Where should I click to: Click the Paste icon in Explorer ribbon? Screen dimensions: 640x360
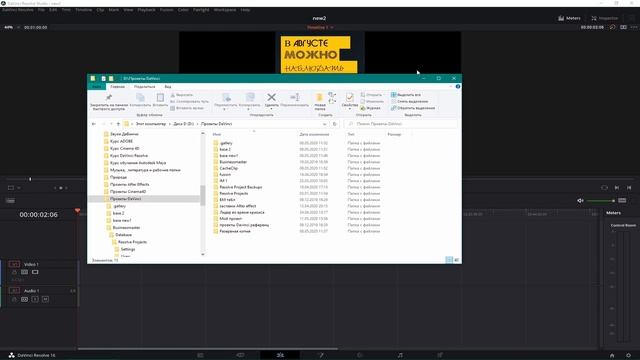coord(160,97)
